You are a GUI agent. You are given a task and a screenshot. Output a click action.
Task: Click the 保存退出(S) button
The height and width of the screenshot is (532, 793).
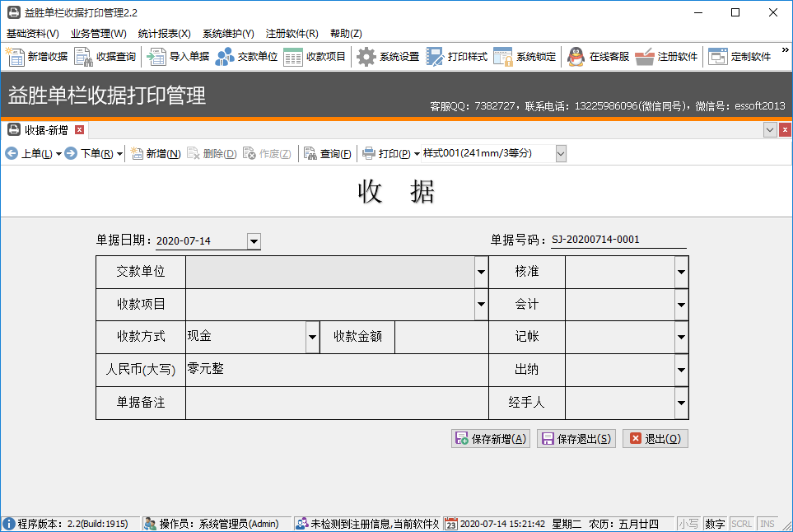click(576, 438)
